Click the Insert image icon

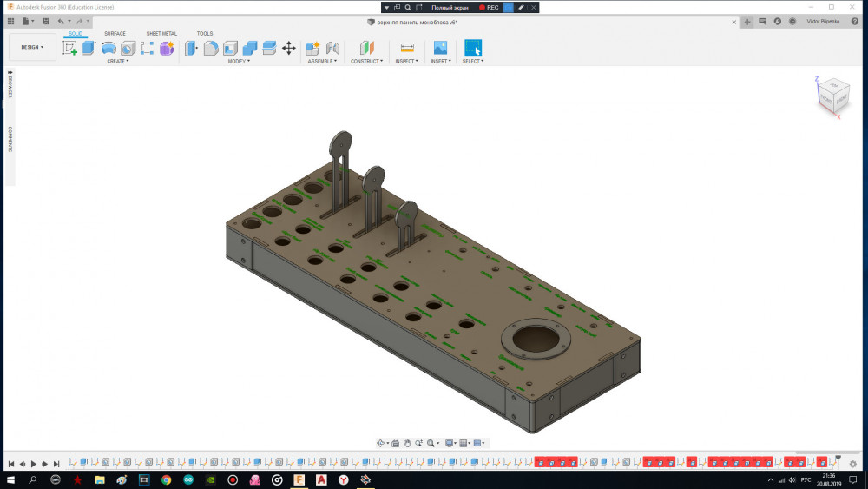tap(440, 48)
